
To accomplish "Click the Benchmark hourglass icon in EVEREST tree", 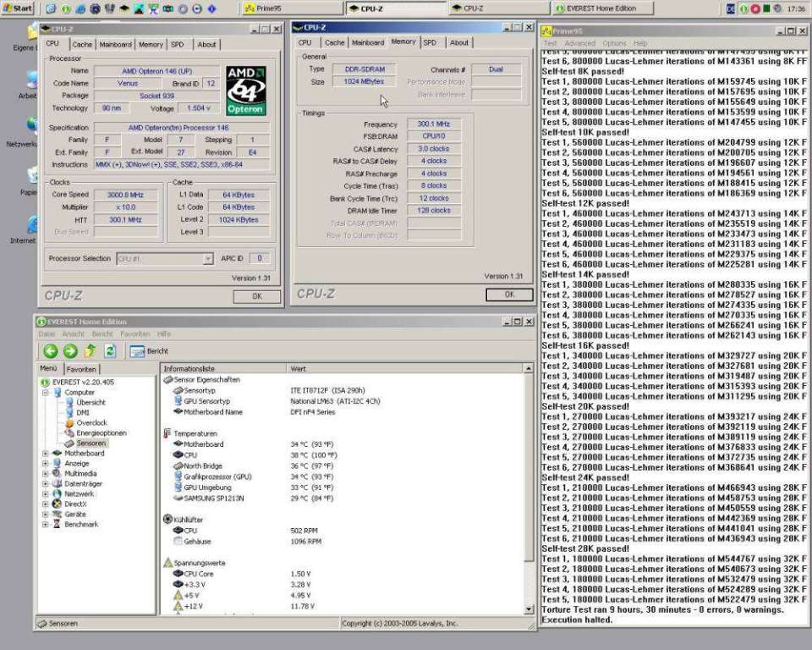I will (57, 524).
